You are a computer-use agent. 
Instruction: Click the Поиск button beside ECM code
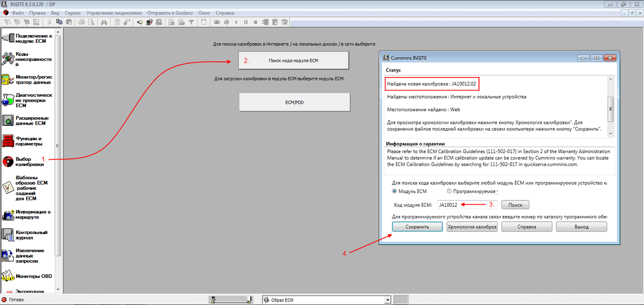(x=515, y=205)
